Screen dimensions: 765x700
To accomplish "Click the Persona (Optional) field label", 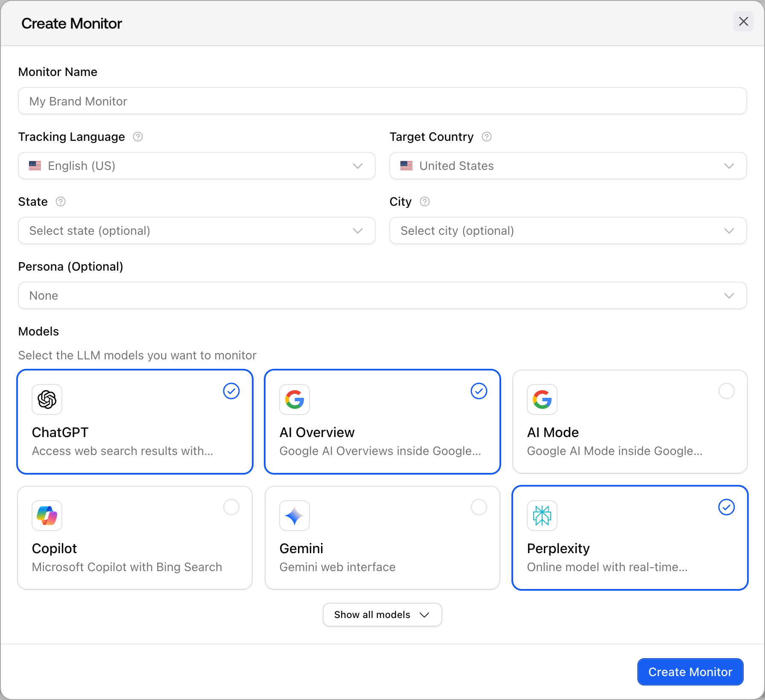I will click(x=71, y=266).
